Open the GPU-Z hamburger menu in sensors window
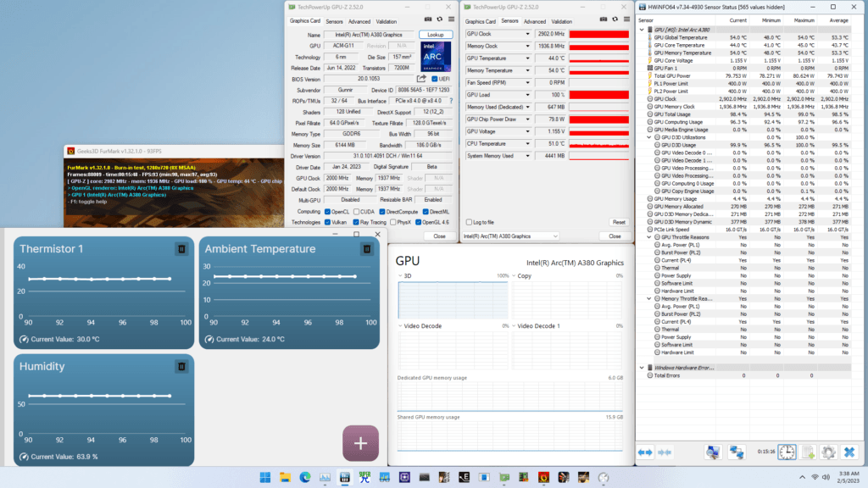Viewport: 868px width, 488px height. click(x=626, y=19)
